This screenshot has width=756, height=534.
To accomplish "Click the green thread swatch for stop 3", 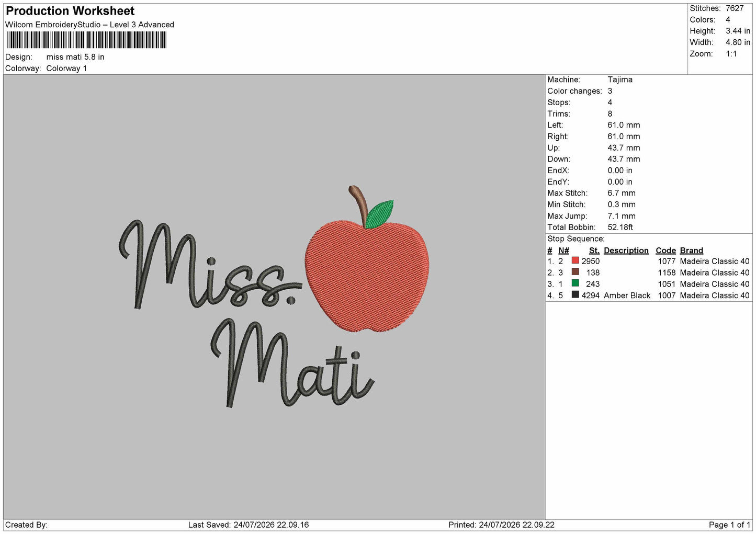I will (575, 283).
